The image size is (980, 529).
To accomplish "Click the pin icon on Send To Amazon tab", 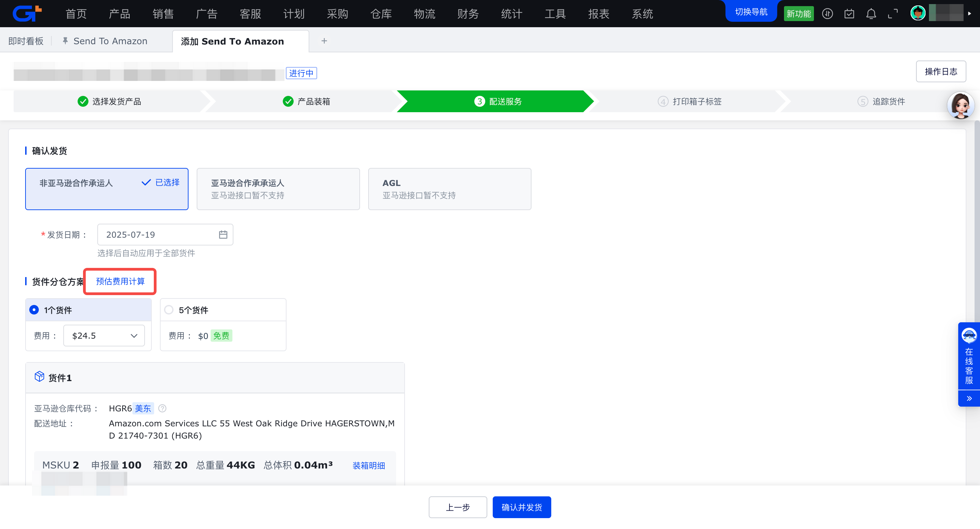I will (x=65, y=41).
